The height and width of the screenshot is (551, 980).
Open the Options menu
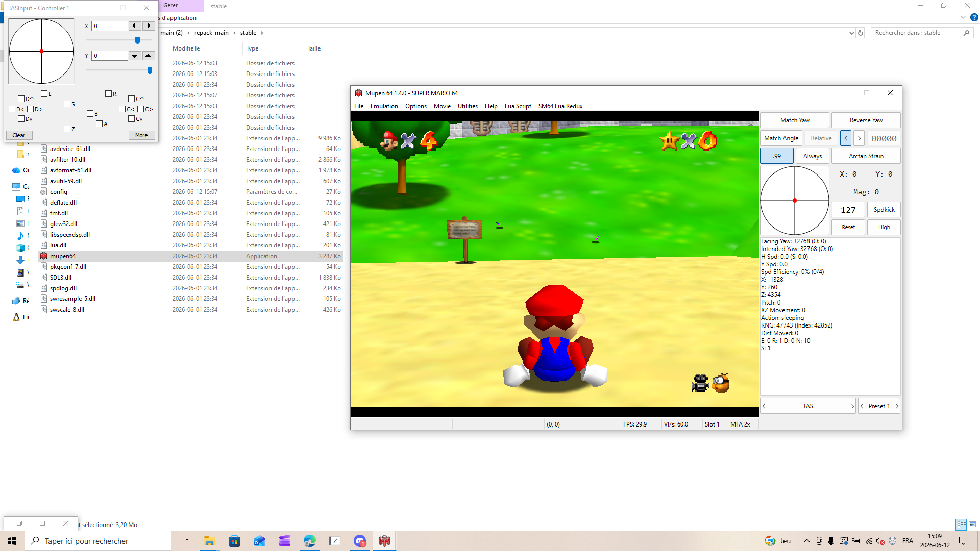[x=416, y=106]
